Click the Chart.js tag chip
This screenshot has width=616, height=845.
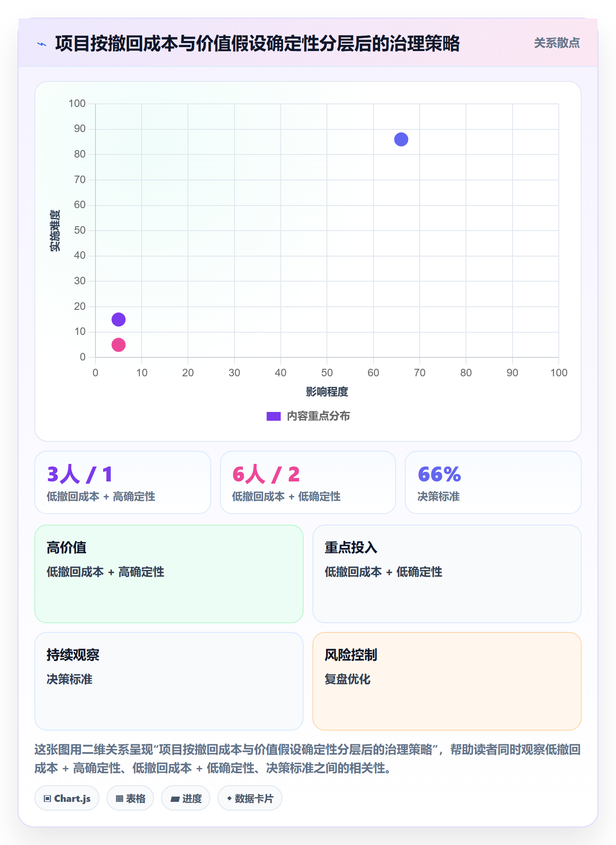(67, 798)
